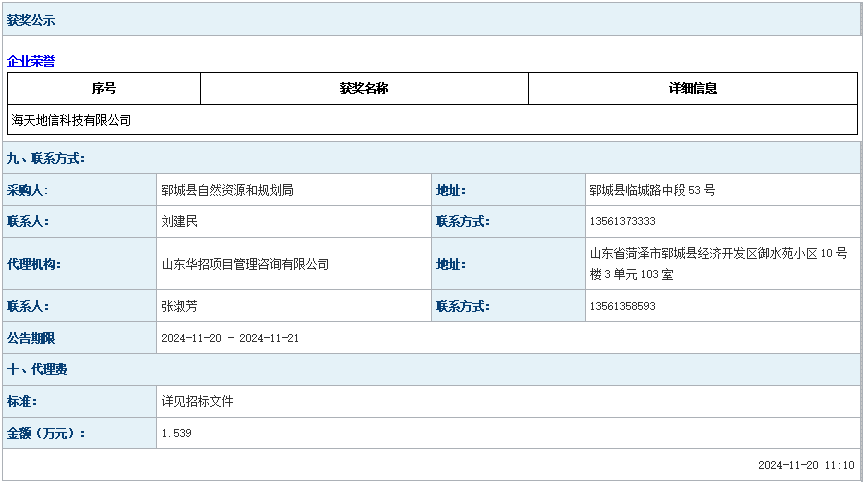Screen dimensions: 866x484
Task: Select agency address in 御水苑小区
Action: [719, 264]
